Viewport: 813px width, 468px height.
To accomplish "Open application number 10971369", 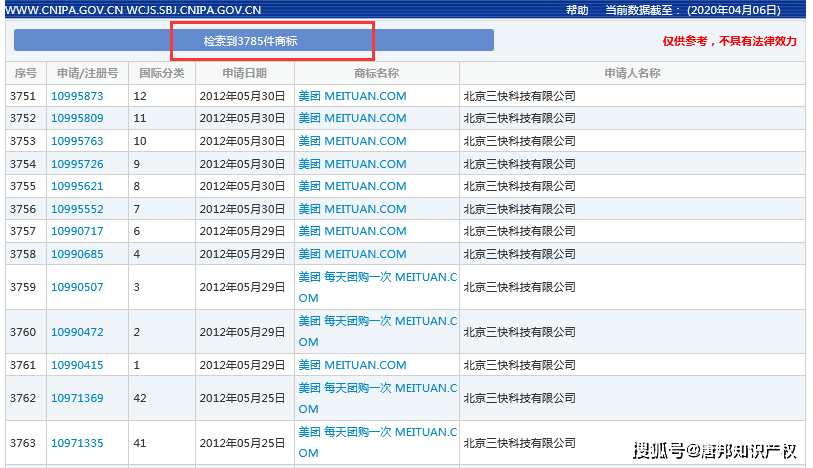I will coord(77,398).
